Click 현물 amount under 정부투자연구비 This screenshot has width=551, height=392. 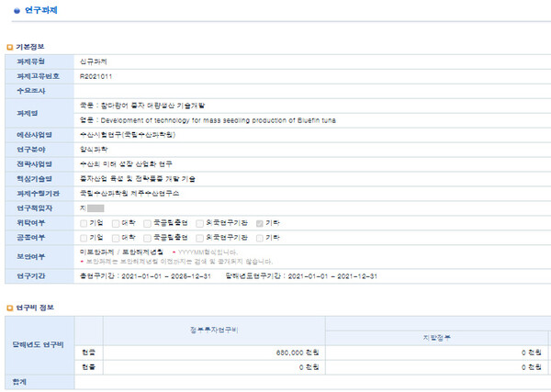pos(309,367)
